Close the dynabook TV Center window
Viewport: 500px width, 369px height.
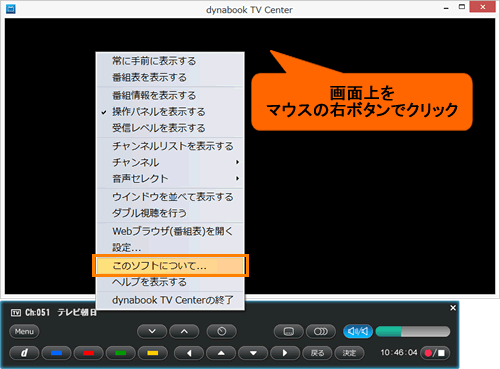pyautogui.click(x=482, y=7)
